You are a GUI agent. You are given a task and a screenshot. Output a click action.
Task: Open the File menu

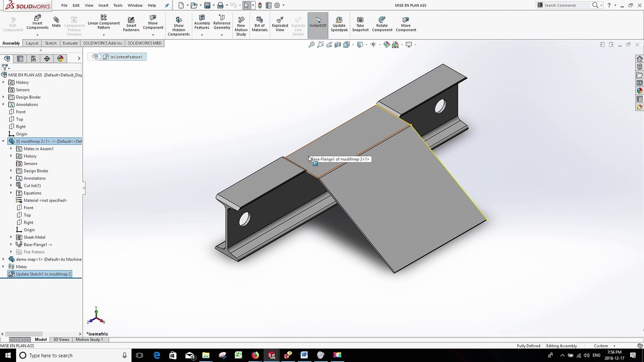64,6
